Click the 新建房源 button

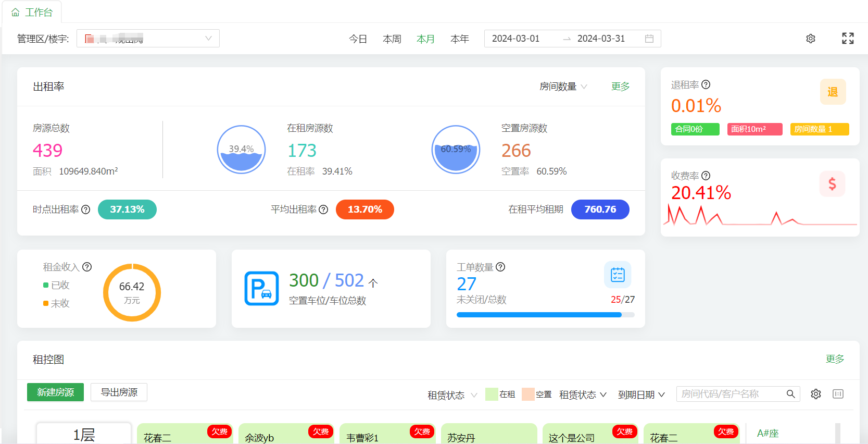pyautogui.click(x=55, y=392)
